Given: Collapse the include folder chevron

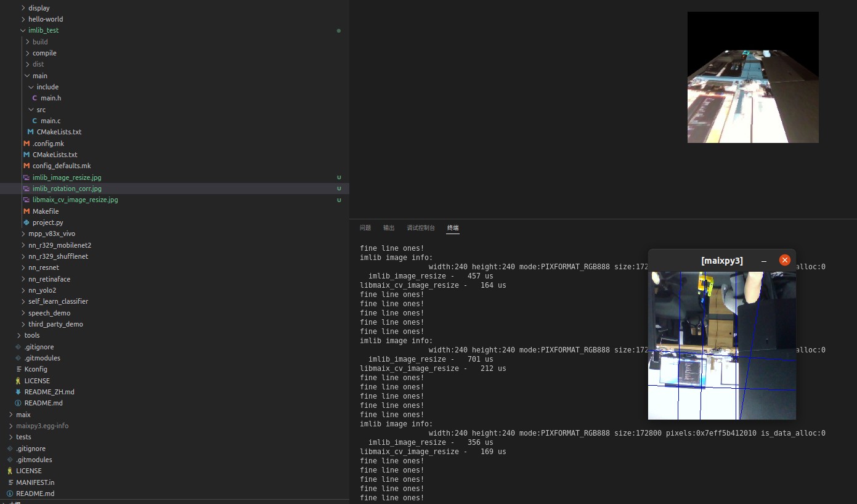Looking at the screenshot, I should [x=31, y=87].
